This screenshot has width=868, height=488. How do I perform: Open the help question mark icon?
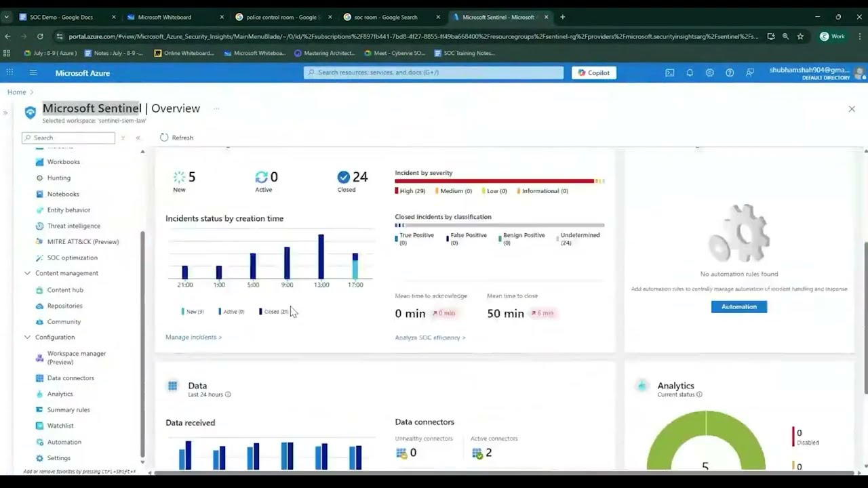click(x=730, y=73)
